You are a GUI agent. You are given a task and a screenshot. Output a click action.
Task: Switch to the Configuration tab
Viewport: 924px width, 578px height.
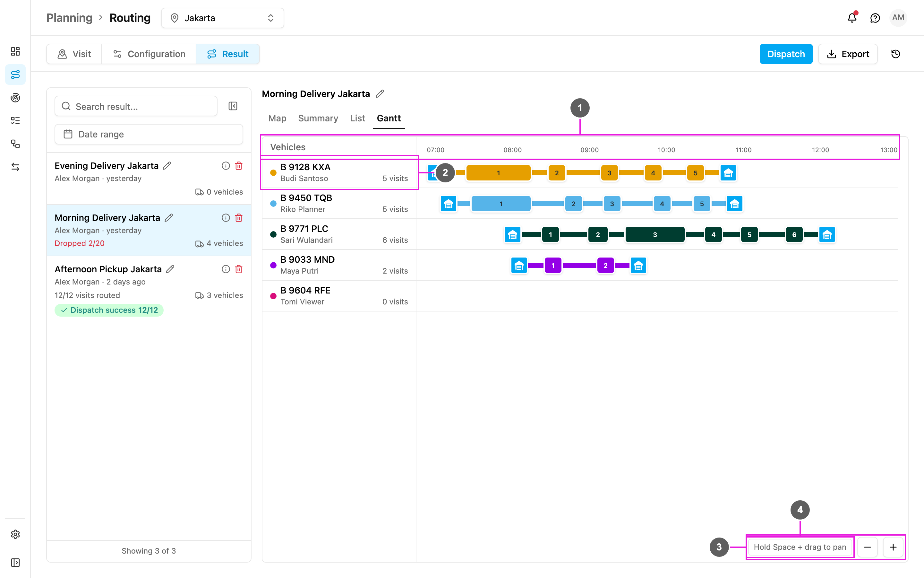pos(149,54)
